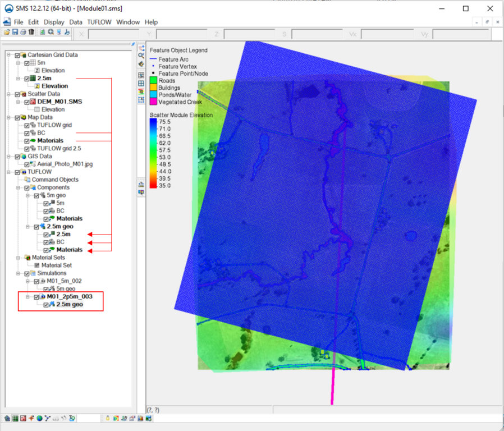Click the light bulb icon in bottom toolbar

pos(107,418)
